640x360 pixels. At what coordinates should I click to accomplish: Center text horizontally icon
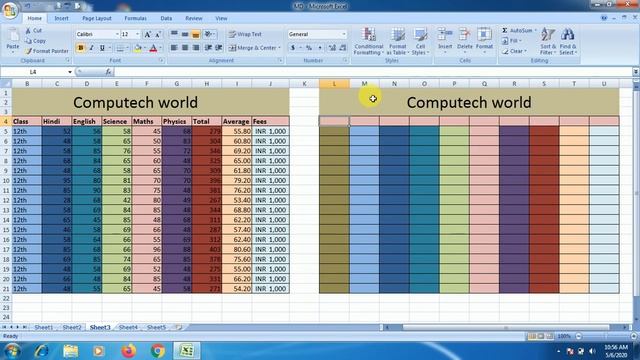(x=184, y=48)
